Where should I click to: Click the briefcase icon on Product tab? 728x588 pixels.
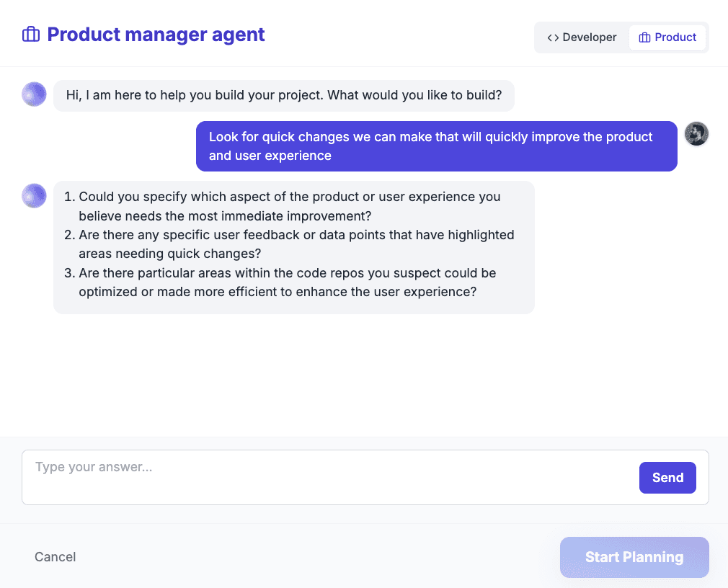click(x=644, y=37)
